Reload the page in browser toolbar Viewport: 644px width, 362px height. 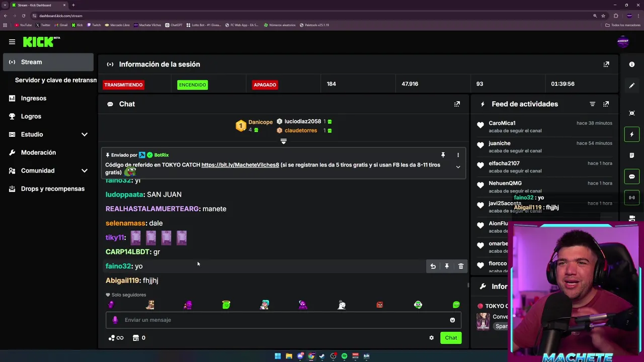pos(23,16)
